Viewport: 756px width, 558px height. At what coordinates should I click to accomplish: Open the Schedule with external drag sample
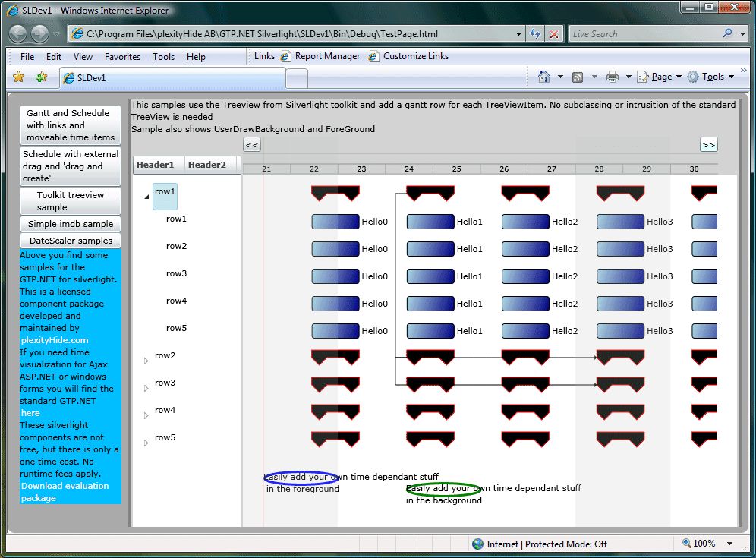(71, 166)
